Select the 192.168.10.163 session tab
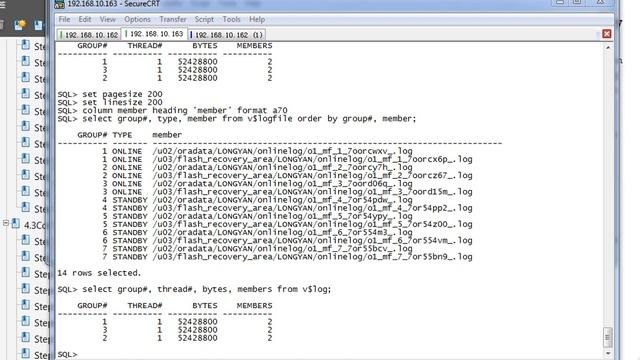This screenshot has width=640, height=360. 154,34
